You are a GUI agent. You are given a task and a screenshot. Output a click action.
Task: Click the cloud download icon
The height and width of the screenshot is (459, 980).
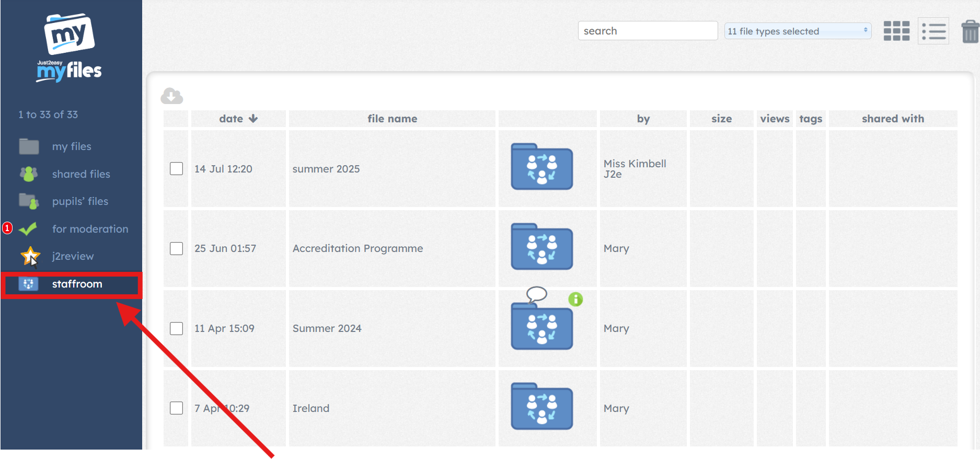pyautogui.click(x=172, y=96)
